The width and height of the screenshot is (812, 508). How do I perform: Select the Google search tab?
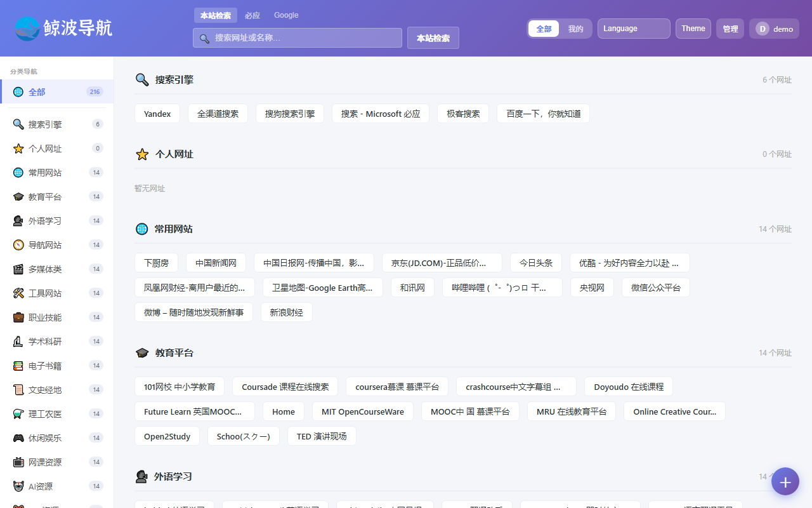coord(286,15)
